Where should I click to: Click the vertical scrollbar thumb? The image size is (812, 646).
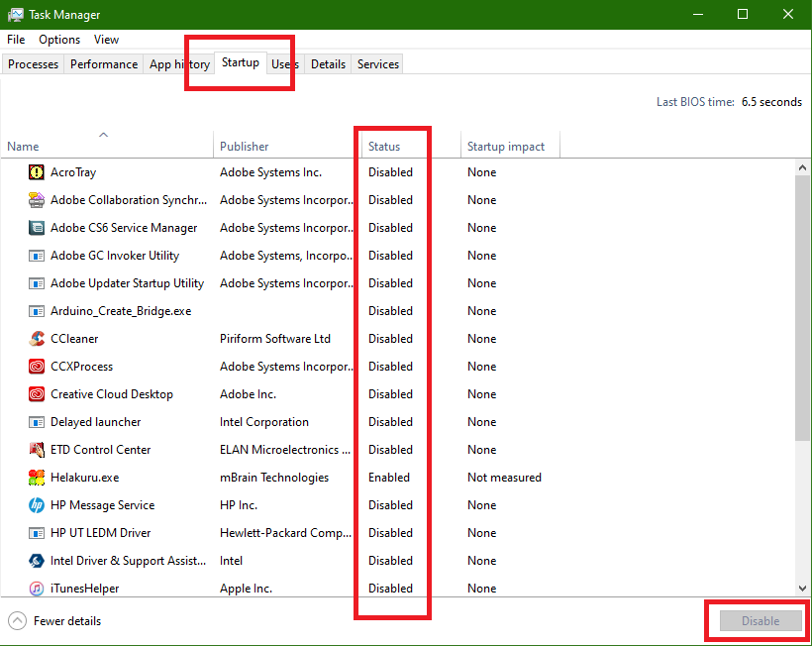click(802, 308)
